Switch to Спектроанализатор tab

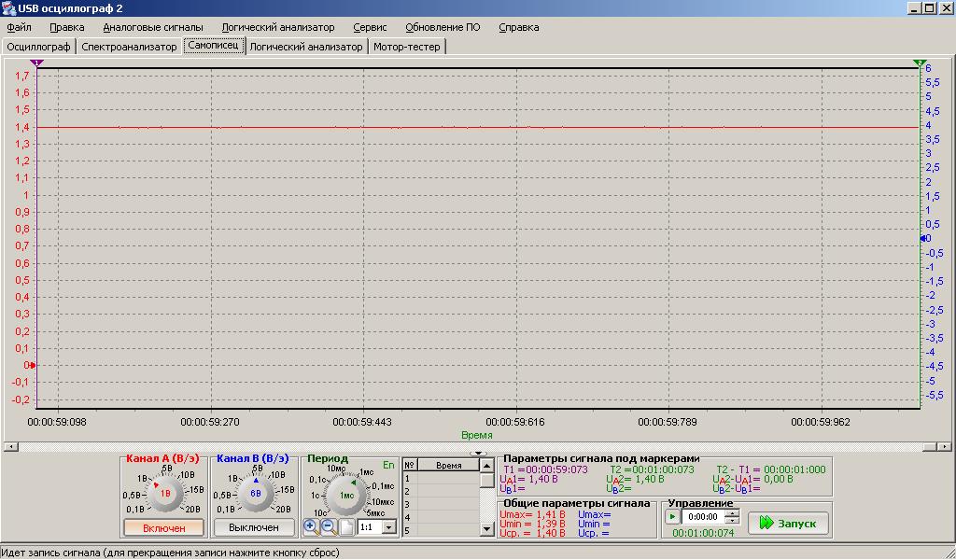(x=129, y=46)
